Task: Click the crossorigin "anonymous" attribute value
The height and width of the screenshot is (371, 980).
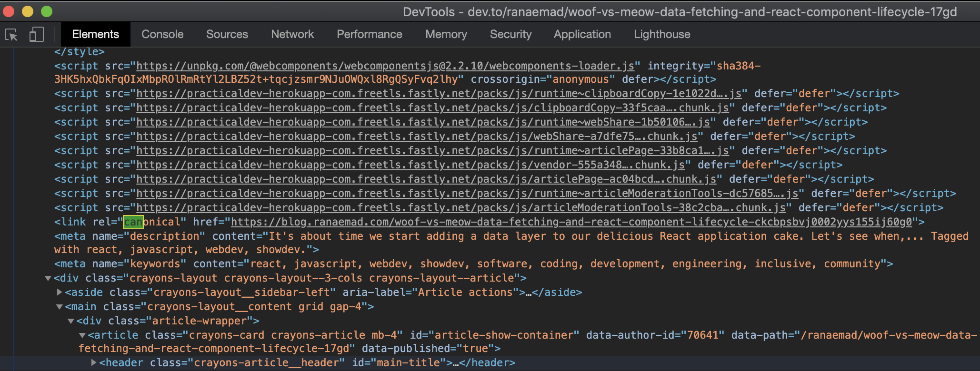Action: (x=580, y=79)
